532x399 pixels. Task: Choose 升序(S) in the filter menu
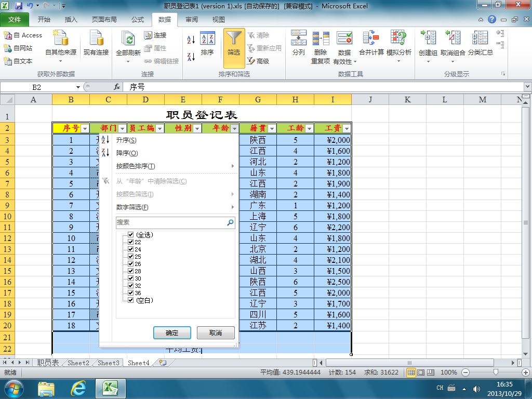(x=126, y=140)
